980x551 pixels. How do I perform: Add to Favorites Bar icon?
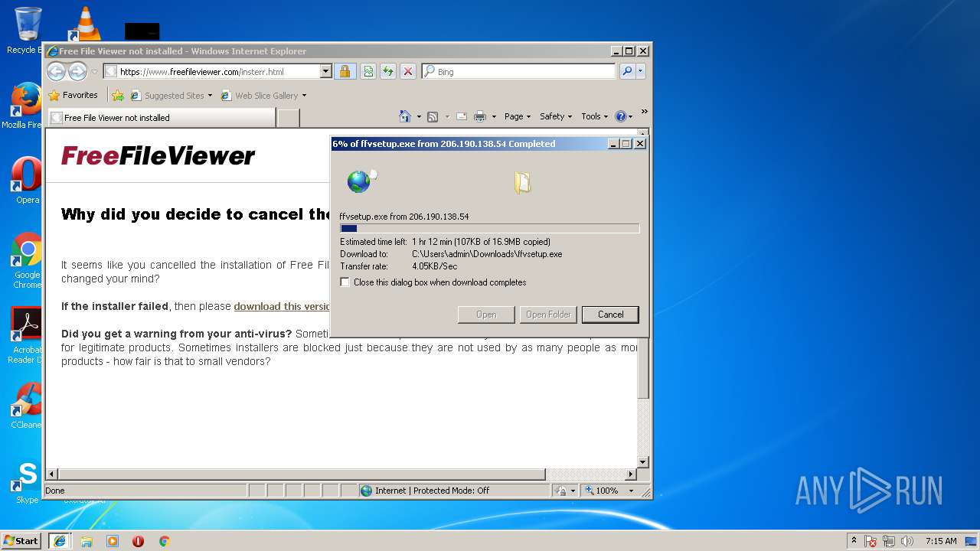pos(117,96)
